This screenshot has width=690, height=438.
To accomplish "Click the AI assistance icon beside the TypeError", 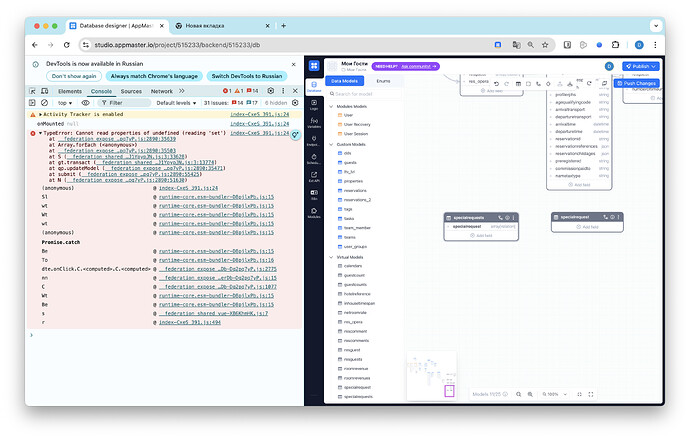I will (295, 135).
